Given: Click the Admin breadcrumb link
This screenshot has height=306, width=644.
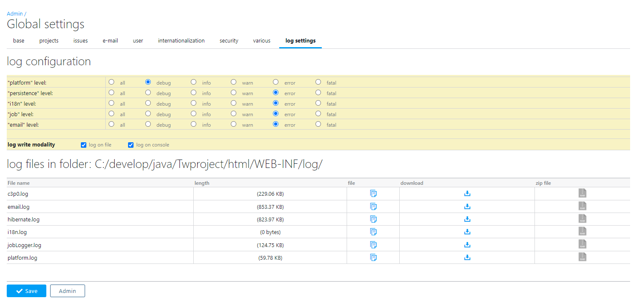Looking at the screenshot, I should 15,14.
